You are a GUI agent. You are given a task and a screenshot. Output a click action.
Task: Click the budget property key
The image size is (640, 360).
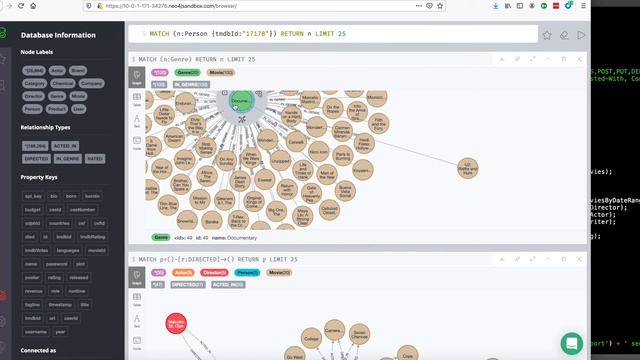tap(33, 210)
